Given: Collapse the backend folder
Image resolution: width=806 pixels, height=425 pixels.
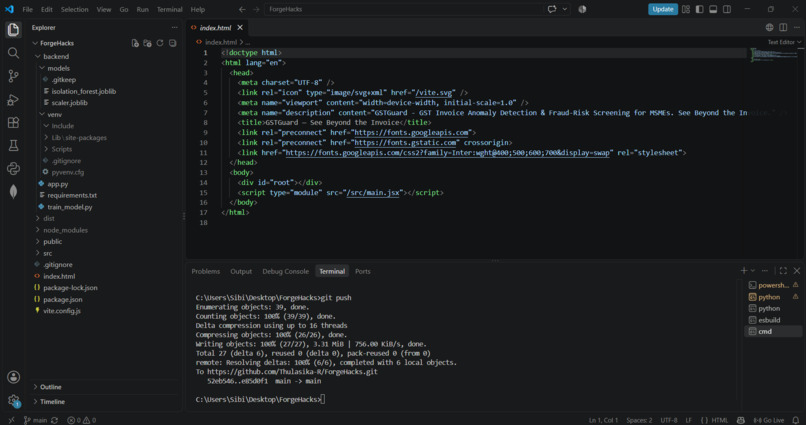Looking at the screenshot, I should click(x=56, y=57).
